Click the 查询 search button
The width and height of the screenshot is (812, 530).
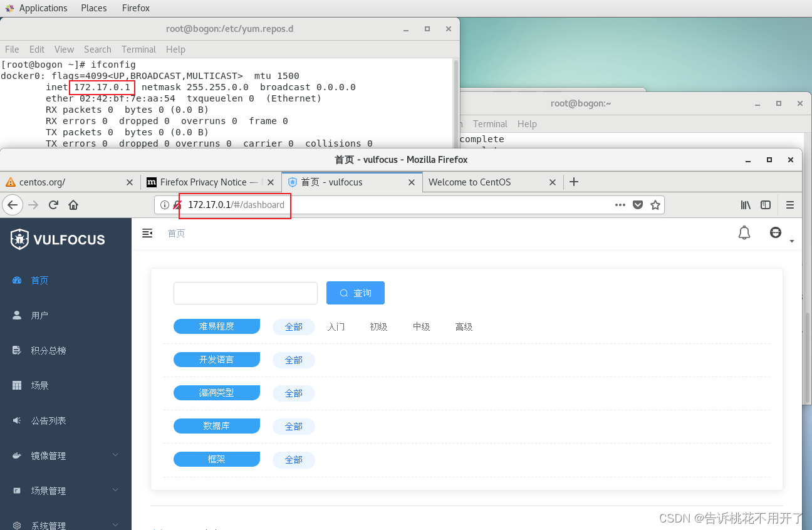coord(355,293)
